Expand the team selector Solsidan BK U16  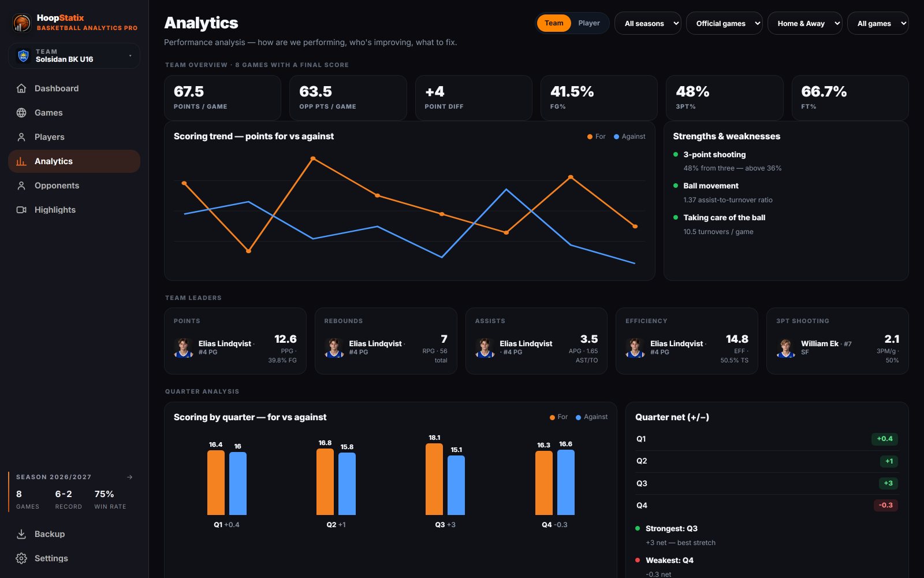[74, 55]
